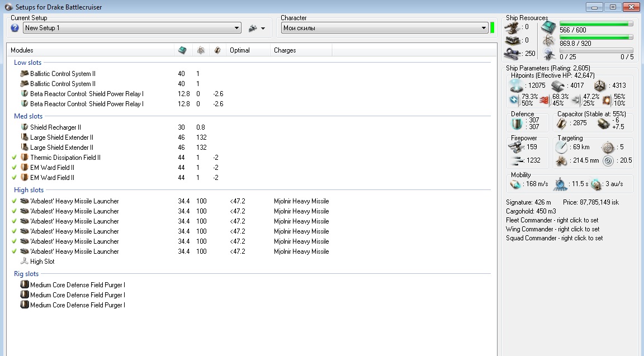Screen dimensions: 644x356
Task: Click Mjolnir Heavy Missile charge in first launcher
Action: [x=301, y=201]
